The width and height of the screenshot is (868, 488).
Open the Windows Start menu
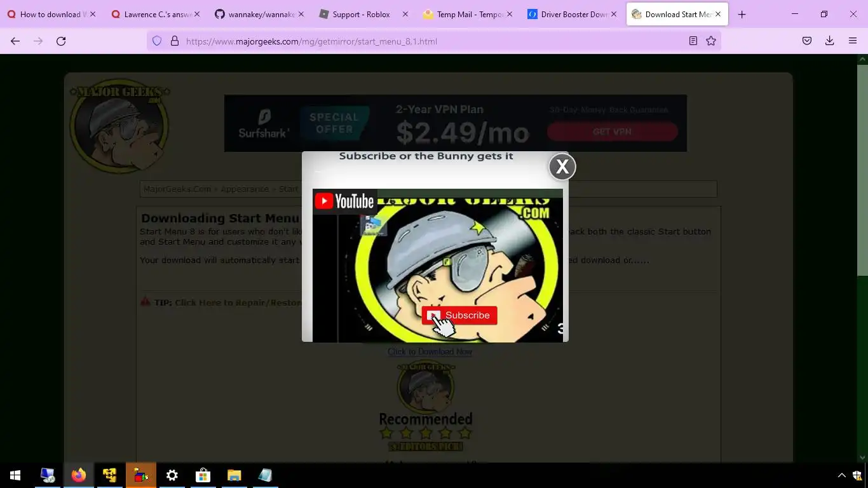[15, 475]
